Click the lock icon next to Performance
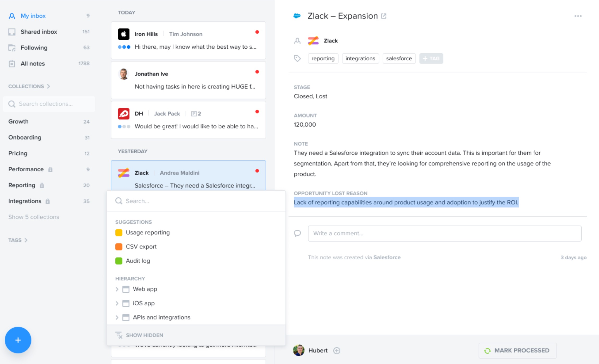The height and width of the screenshot is (364, 599). [50, 170]
